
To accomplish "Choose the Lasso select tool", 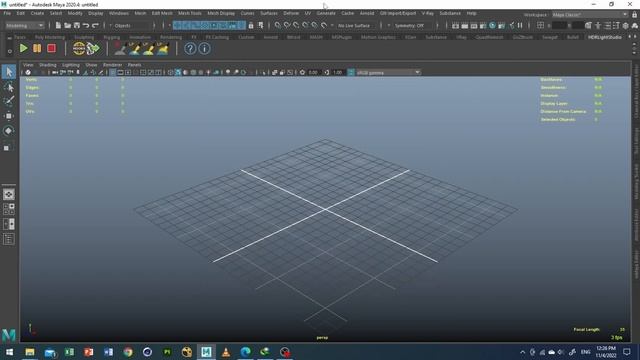I will (x=9, y=87).
